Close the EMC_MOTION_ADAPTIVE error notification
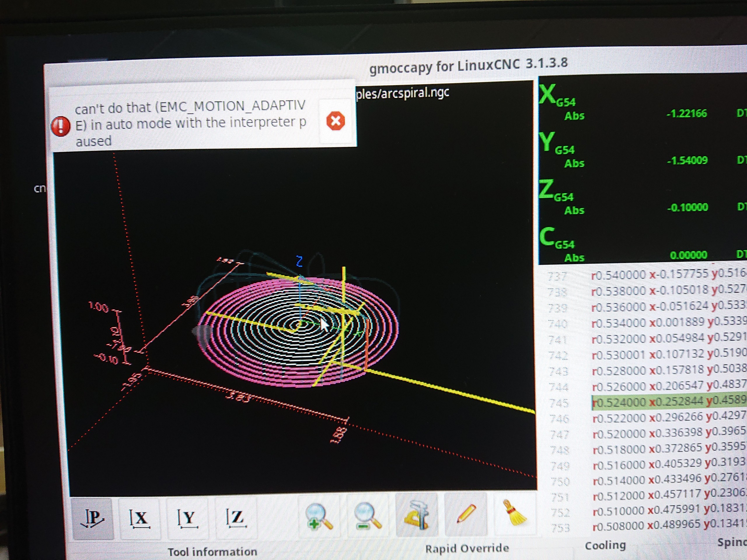This screenshot has width=747, height=560. (336, 120)
